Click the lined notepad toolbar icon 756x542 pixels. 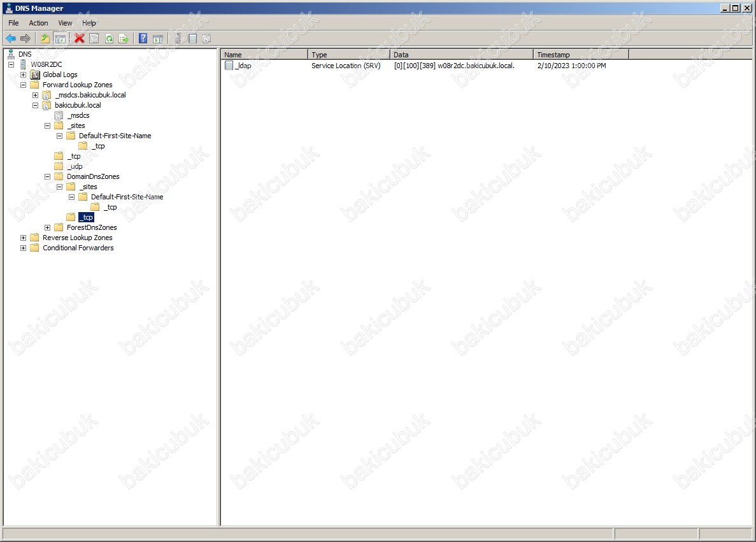coord(192,39)
